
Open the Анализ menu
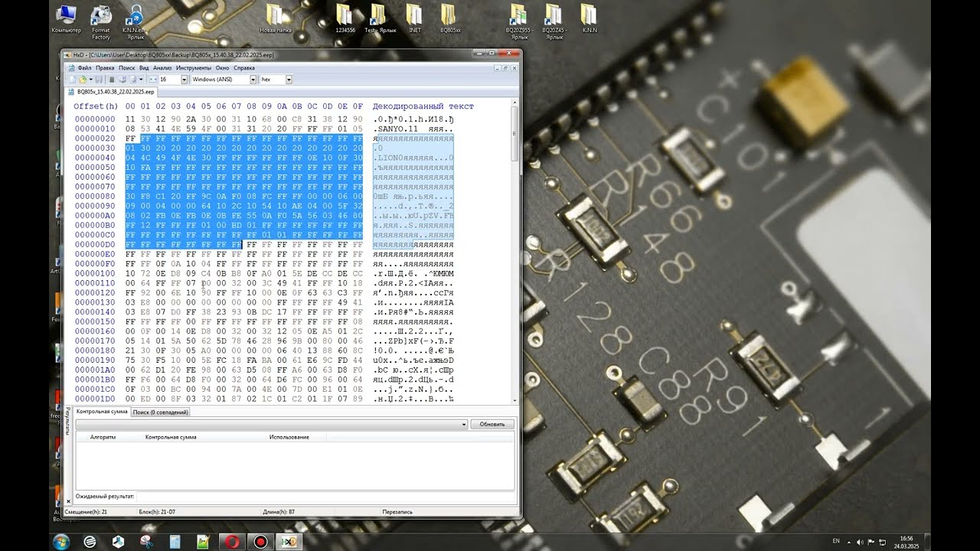click(162, 68)
